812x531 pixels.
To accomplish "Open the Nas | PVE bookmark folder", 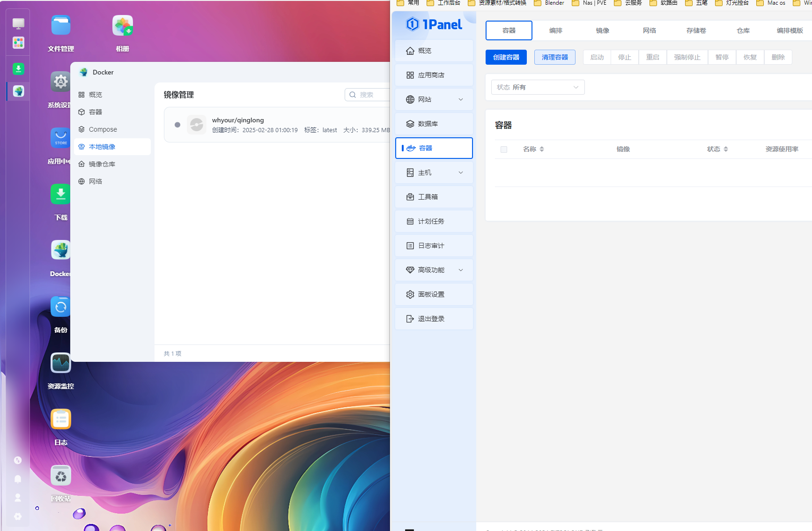I will point(589,3).
